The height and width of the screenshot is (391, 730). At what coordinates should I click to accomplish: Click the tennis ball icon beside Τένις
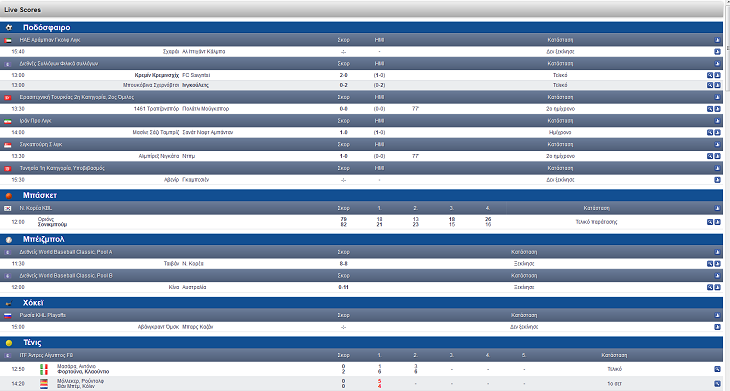[8, 343]
